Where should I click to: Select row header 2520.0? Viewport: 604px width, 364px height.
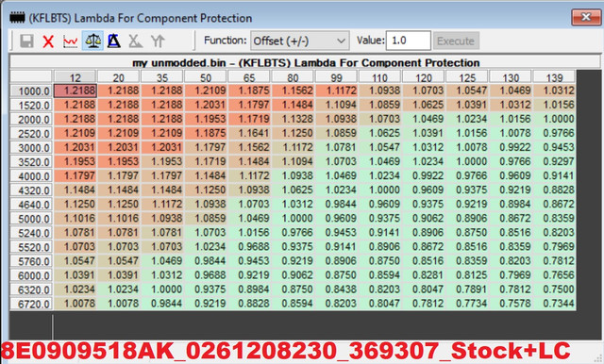[31, 134]
